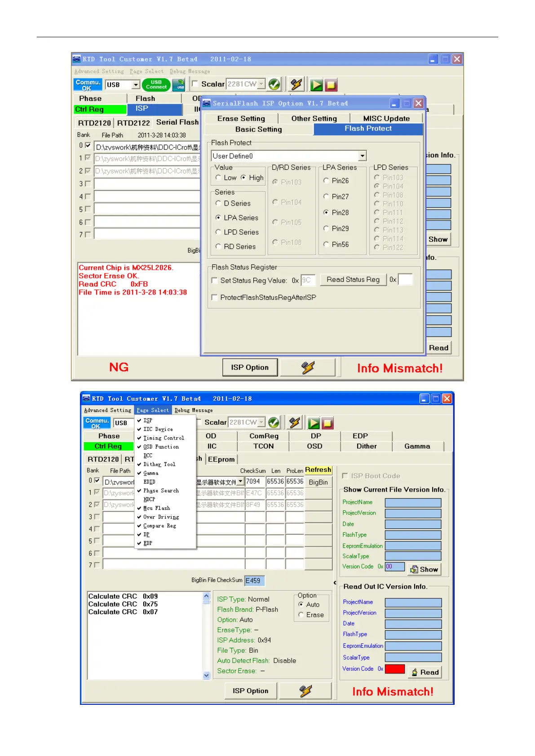Viewport: 535px width, 756px height.
Task: Click the lightning program button beside ISP Option, upper window
Action: coord(308,367)
